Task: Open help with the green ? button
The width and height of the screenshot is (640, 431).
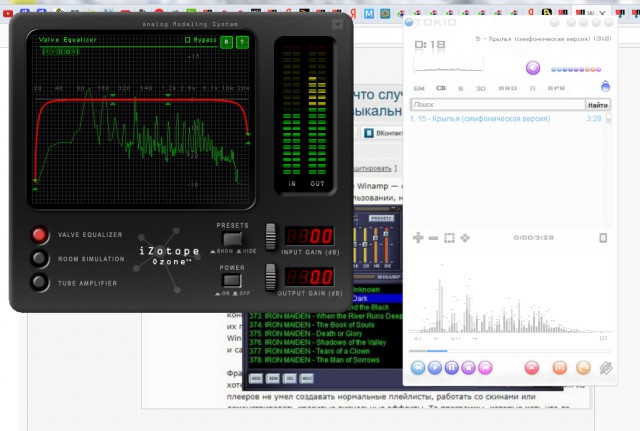Action: (242, 42)
